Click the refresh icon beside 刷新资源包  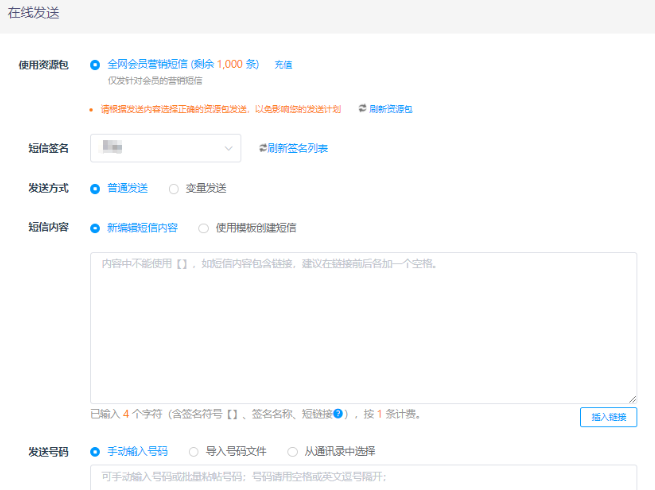[x=362, y=109]
